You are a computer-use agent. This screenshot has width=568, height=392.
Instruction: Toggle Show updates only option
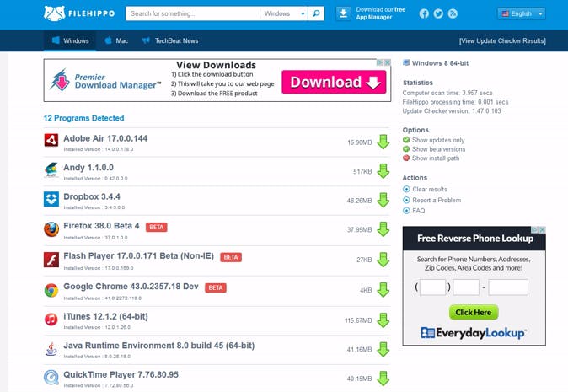pyautogui.click(x=434, y=140)
